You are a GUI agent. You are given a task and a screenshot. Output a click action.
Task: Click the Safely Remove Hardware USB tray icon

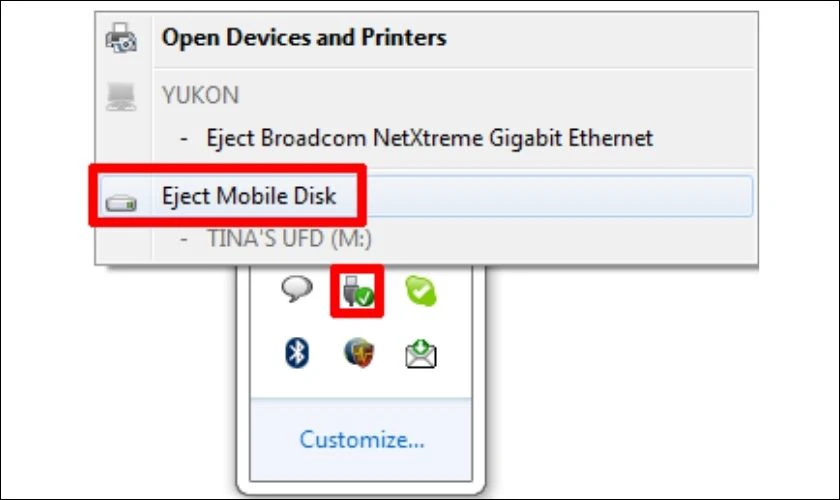pyautogui.click(x=356, y=291)
